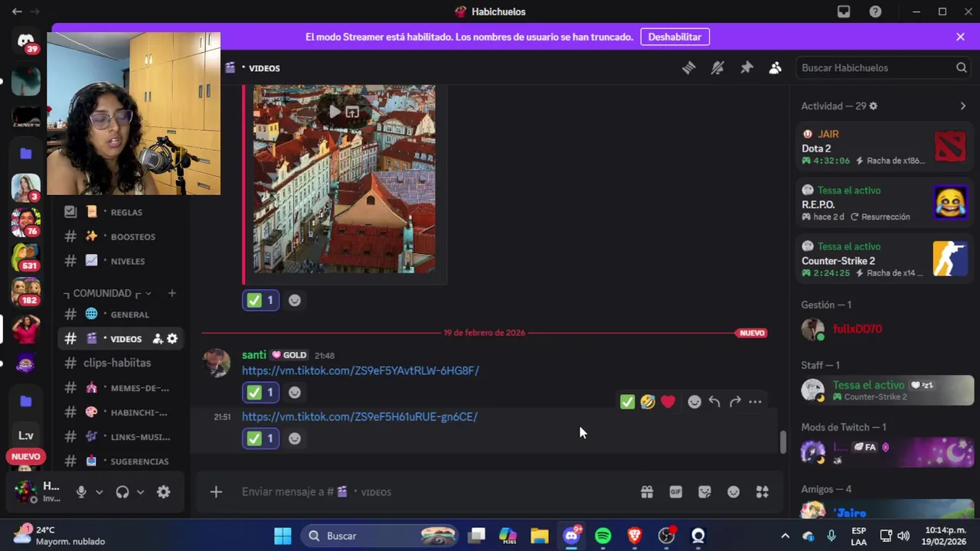Click Deshabilitar streamer mode button
The height and width of the screenshot is (551, 980).
[x=675, y=37]
